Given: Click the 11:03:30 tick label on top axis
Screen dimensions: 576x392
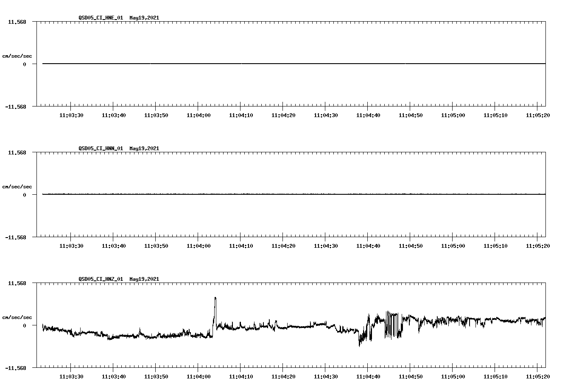Looking at the screenshot, I should point(73,114).
